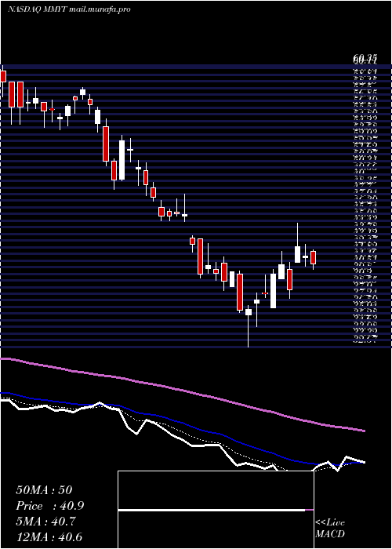
Task: Select the "Price : 40.9" value
Action: [50, 506]
